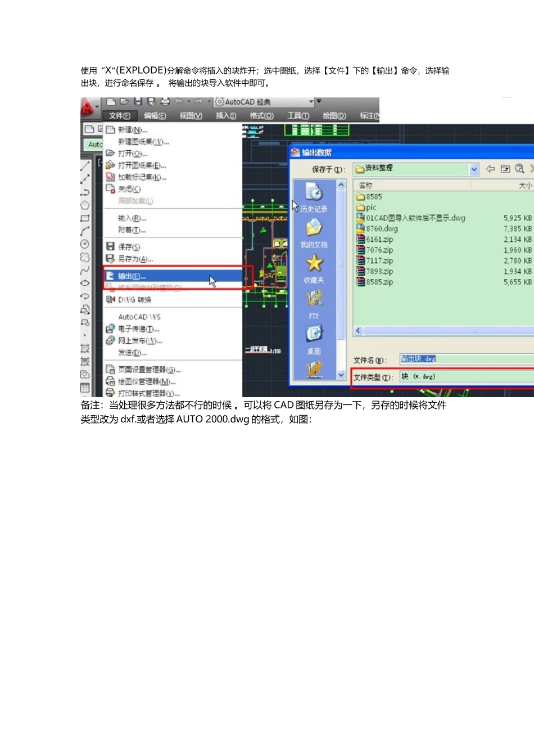
Task: Select the Ellipse tool in draw toolbar
Action: [x=85, y=283]
